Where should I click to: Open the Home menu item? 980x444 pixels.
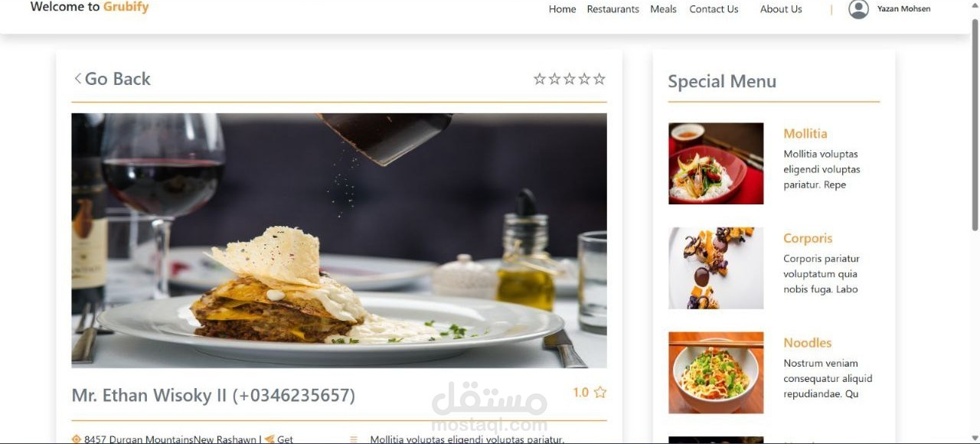[562, 9]
